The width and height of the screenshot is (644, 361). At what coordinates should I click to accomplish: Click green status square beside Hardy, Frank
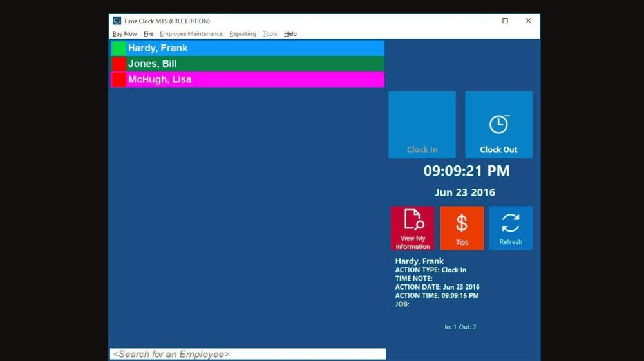pyautogui.click(x=118, y=48)
